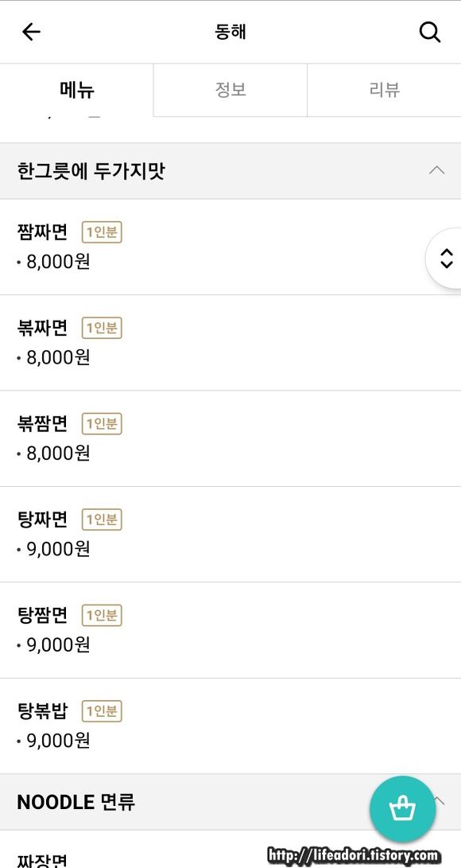Select the 볶짜면 menu item

click(230, 343)
